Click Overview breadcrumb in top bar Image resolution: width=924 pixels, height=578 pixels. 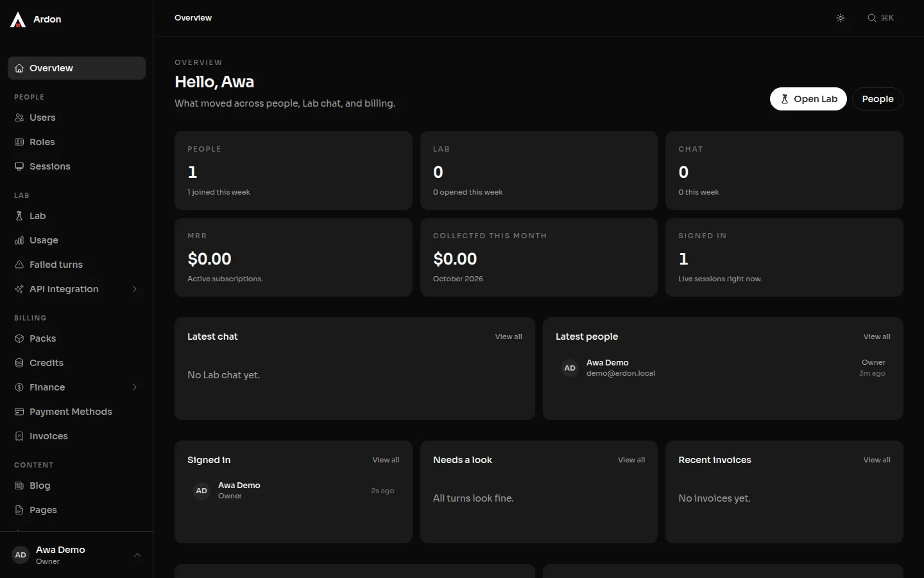(x=193, y=18)
